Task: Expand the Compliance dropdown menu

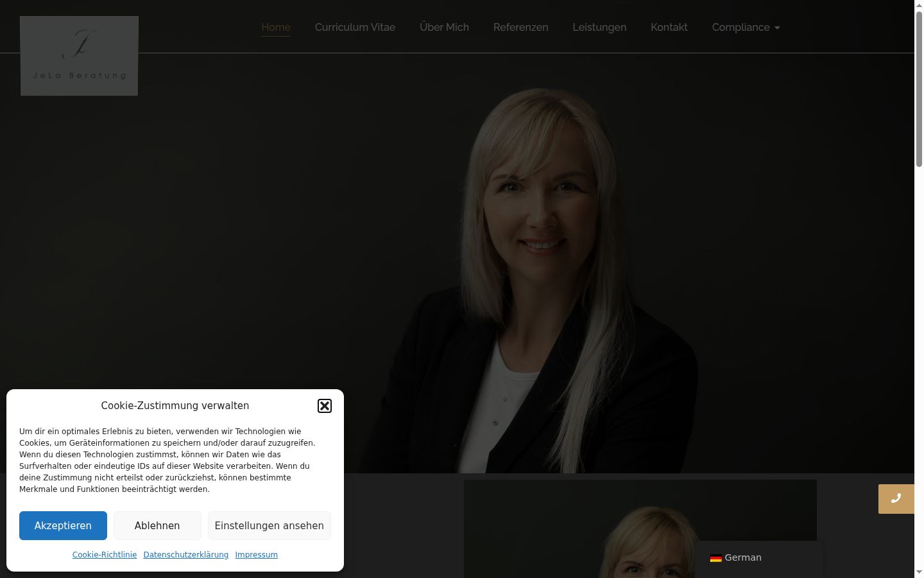Action: (x=746, y=27)
